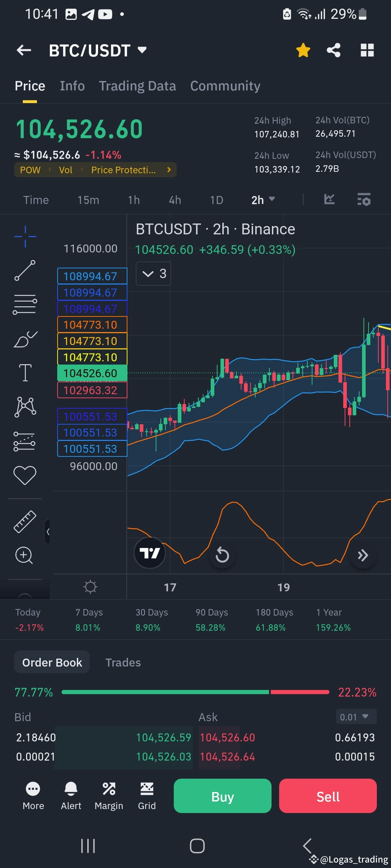Select the 180 Days 61.88% performance

(274, 620)
